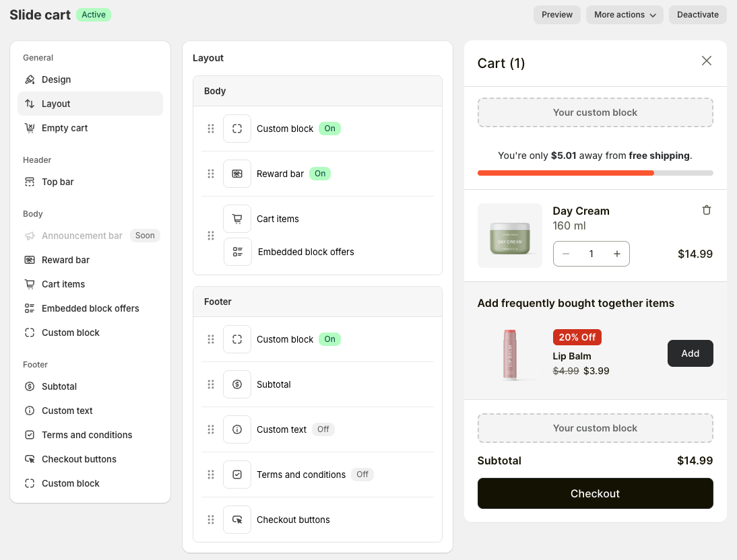Image resolution: width=737 pixels, height=560 pixels.
Task: Click the Preview button
Action: tap(557, 15)
